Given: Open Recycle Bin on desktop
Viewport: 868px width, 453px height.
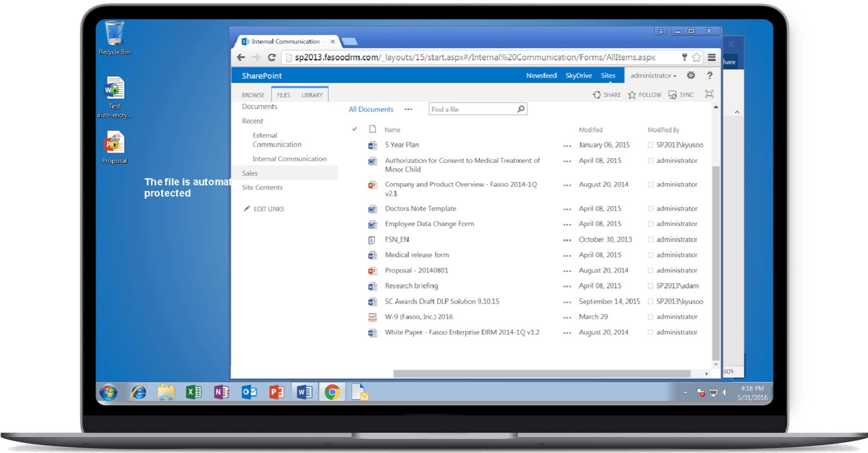Looking at the screenshot, I should coord(114,38).
